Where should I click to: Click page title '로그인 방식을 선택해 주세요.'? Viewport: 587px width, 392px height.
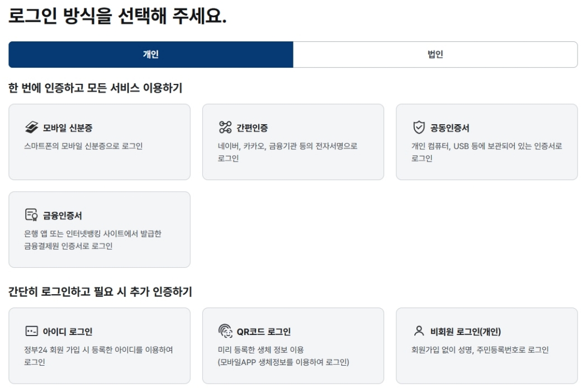click(117, 16)
